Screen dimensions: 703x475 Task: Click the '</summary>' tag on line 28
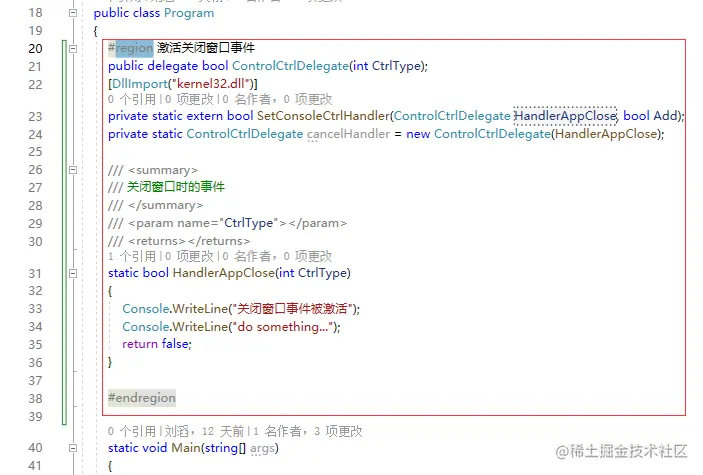pos(165,205)
